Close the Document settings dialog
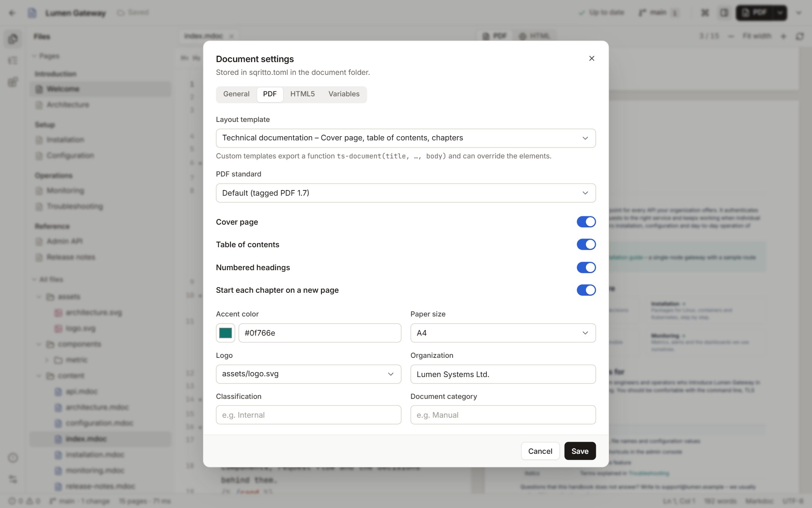This screenshot has height=508, width=812. point(592,58)
